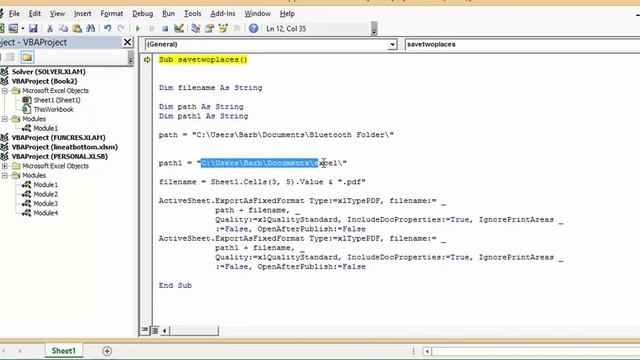Screen dimensions: 640x360
Task: Open the Add-Ins menu
Action: click(x=223, y=13)
